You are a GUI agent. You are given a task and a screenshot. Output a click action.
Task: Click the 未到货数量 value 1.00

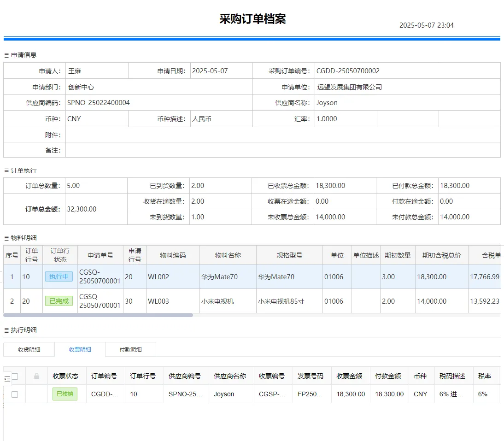pos(198,217)
